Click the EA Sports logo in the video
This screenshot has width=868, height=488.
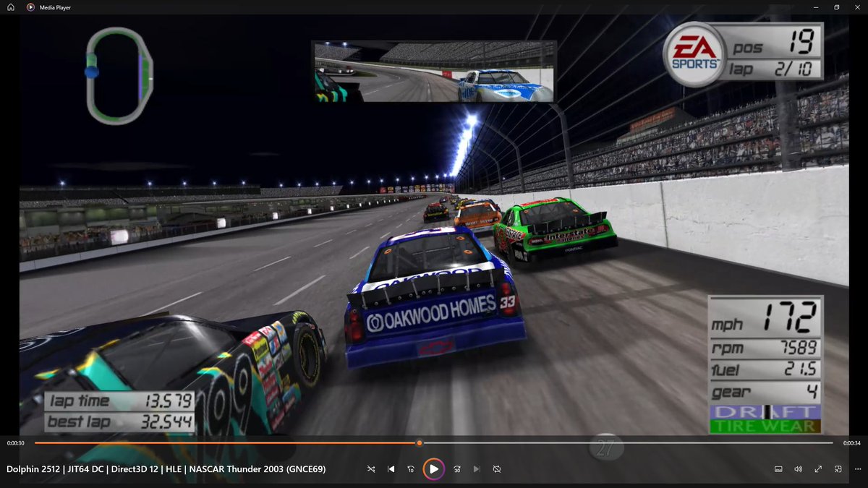pyautogui.click(x=694, y=54)
